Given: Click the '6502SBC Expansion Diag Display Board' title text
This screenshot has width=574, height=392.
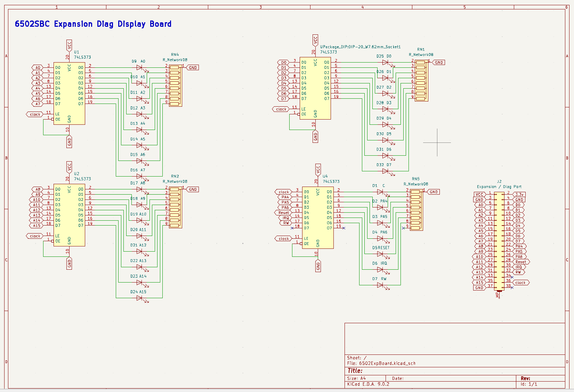Looking at the screenshot, I should click(93, 24).
